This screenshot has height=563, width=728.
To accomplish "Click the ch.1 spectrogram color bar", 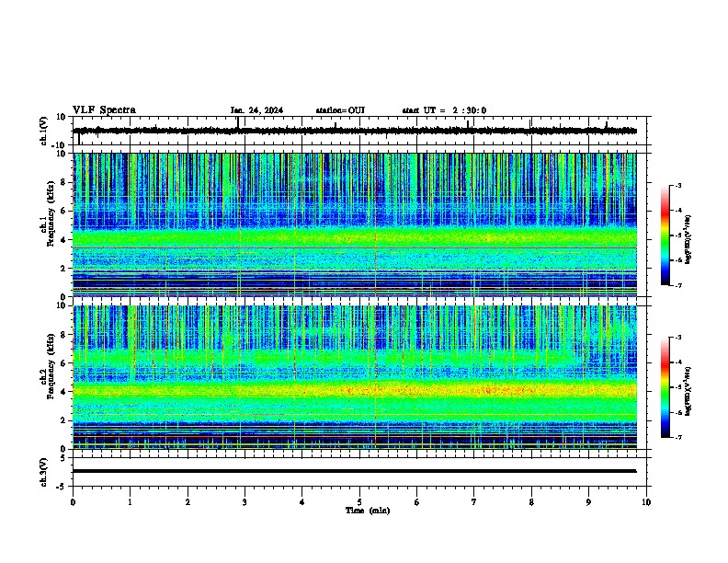I will [665, 236].
